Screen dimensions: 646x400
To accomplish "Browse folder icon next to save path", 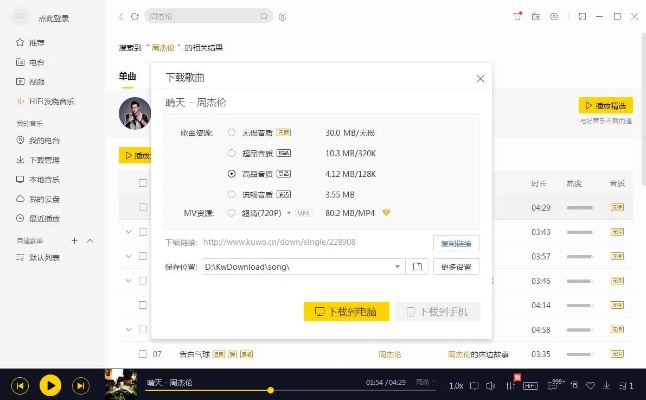I will 417,267.
